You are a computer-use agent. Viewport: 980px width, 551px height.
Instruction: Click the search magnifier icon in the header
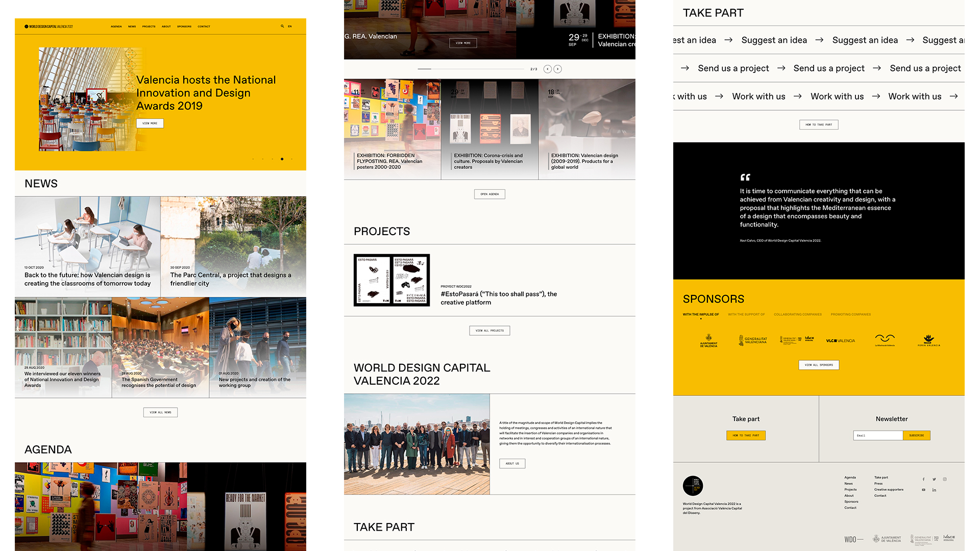pyautogui.click(x=282, y=26)
